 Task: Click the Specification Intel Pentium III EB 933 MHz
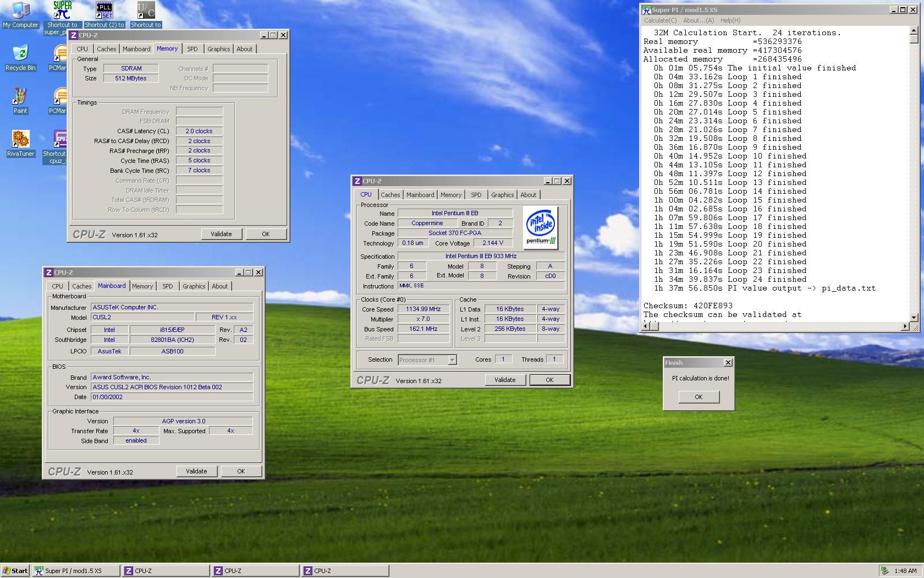481,257
